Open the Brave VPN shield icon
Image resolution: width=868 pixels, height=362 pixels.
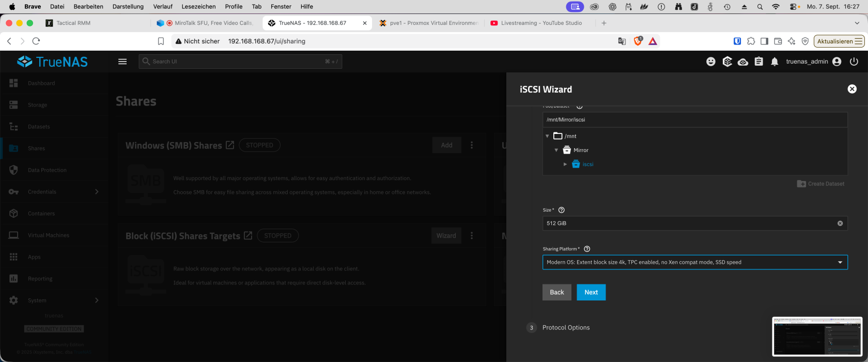(x=805, y=41)
